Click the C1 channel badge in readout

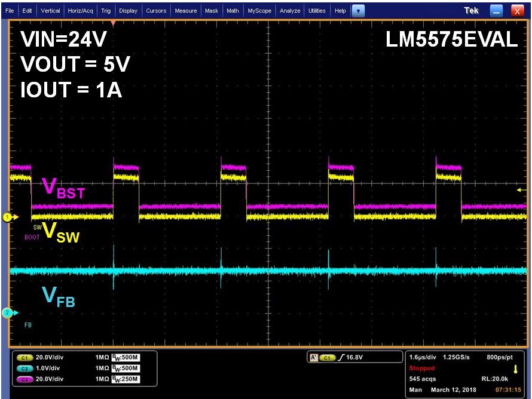point(25,358)
